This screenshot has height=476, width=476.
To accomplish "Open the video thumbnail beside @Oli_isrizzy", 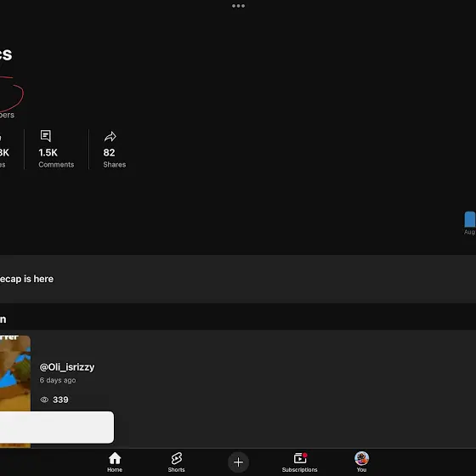I will [x=15, y=391].
